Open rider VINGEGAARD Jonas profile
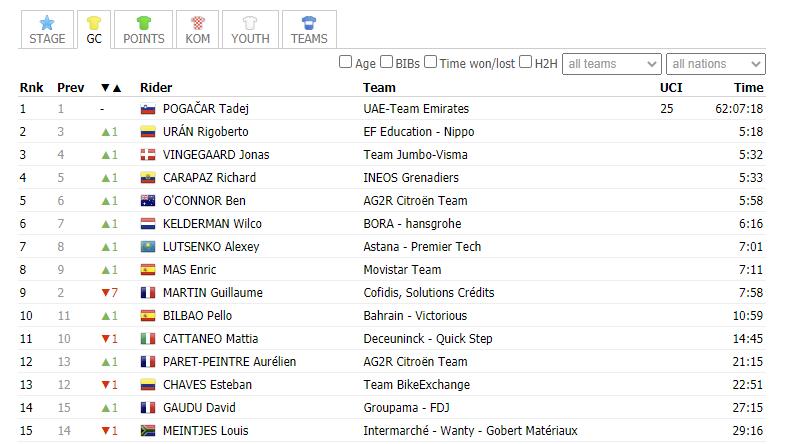The width and height of the screenshot is (785, 444). (x=216, y=155)
